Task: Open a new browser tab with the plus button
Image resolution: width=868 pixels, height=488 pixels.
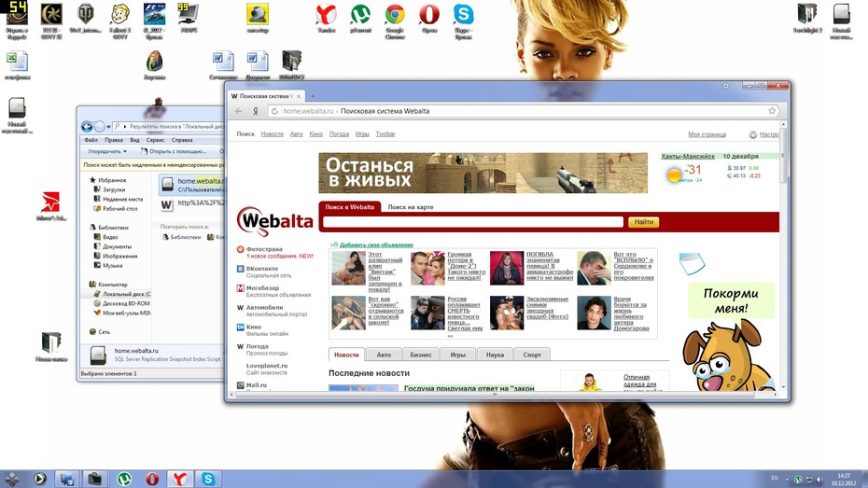Action: [313, 96]
